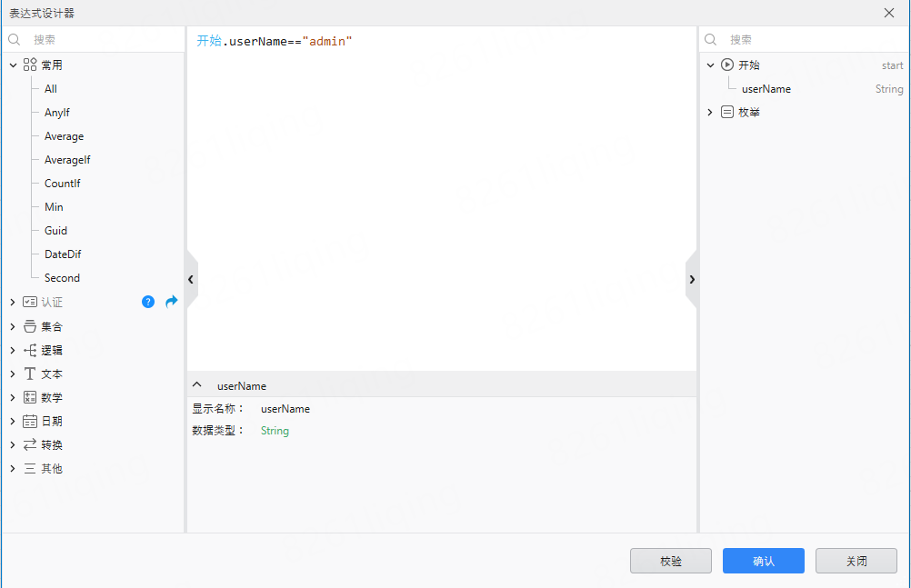The image size is (911, 588).
Task: Click the left function search field
Action: coord(100,40)
